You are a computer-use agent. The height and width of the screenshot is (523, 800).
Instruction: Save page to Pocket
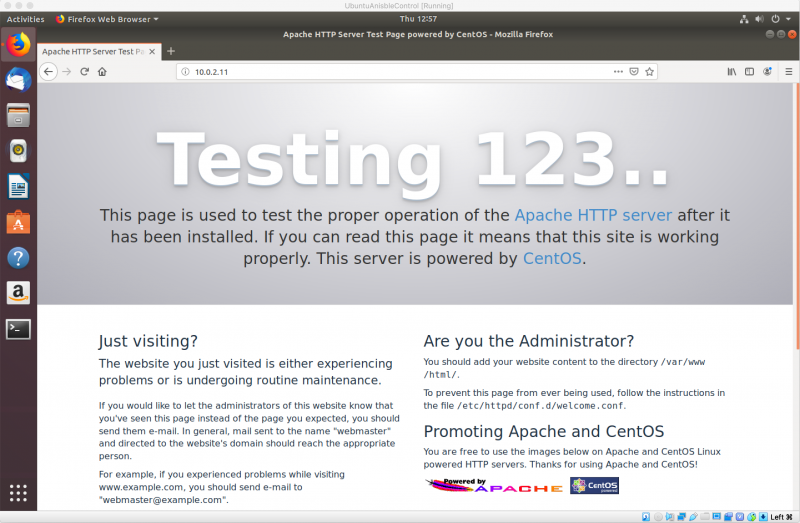(634, 72)
